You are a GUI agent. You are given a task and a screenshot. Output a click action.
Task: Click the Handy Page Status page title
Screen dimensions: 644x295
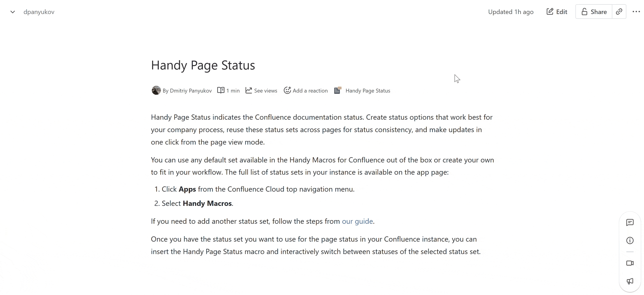(203, 65)
